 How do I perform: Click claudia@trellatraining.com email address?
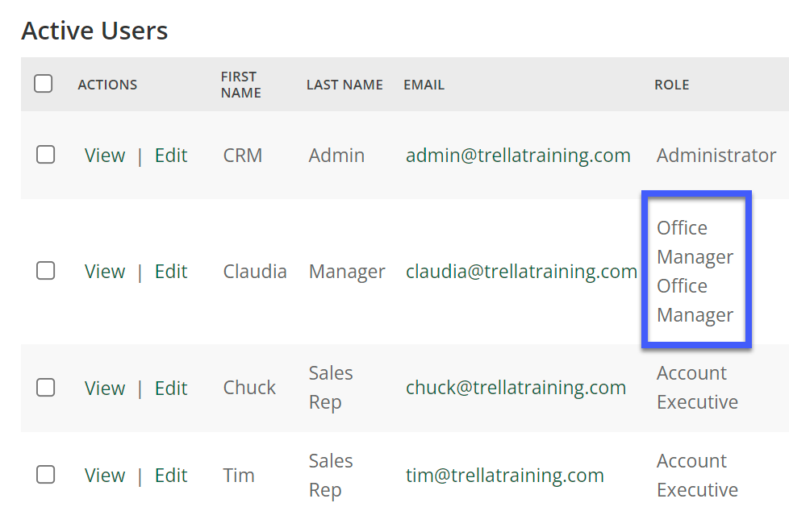pos(521,272)
